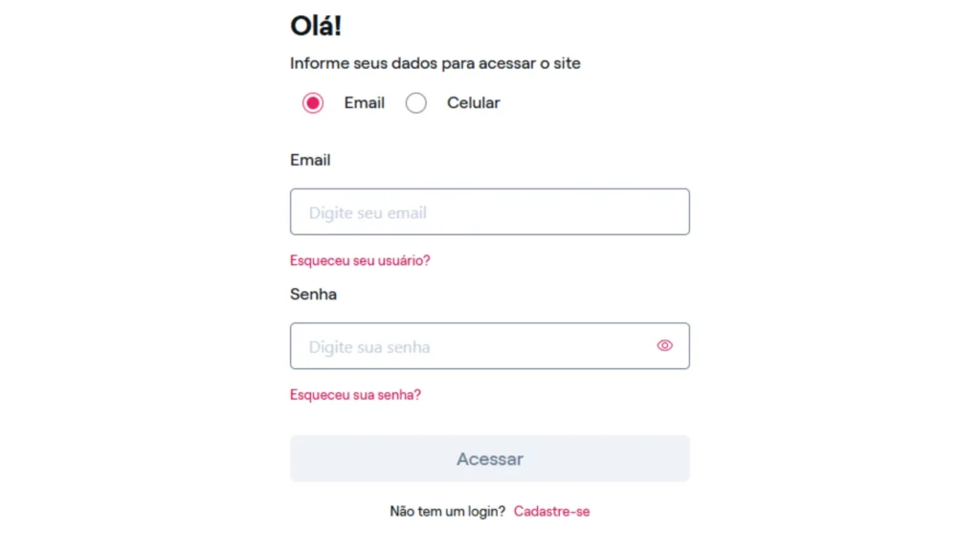
Task: Click the 'Digite sua senha' placeholder text
Action: (x=369, y=347)
